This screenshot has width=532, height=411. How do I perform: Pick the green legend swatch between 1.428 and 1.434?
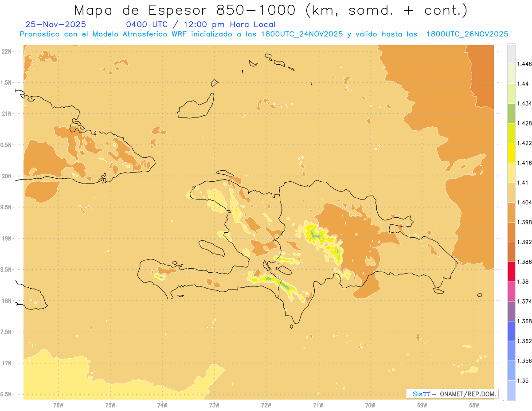point(511,113)
